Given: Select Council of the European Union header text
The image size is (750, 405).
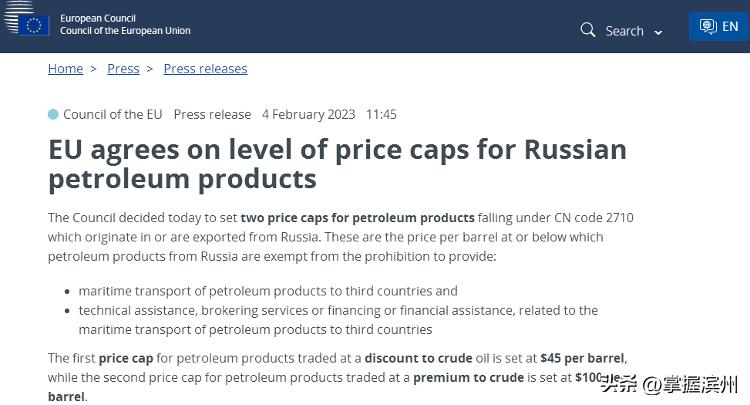Looking at the screenshot, I should click(x=125, y=31).
